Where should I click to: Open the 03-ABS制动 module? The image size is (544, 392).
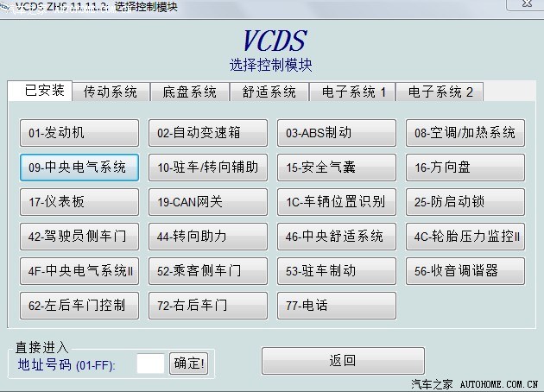[336, 133]
